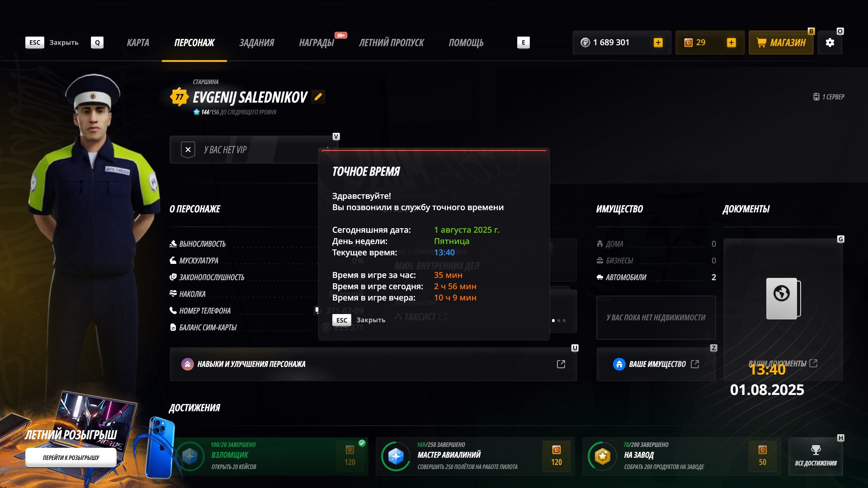
Task: Go to the summer giveaway button
Action: pyautogui.click(x=71, y=458)
